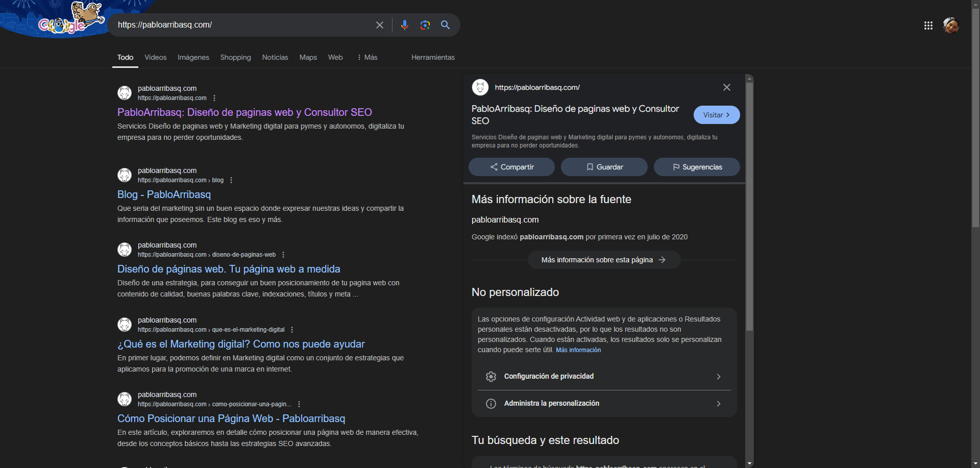Click site favicon in the info panel header
Viewport: 980px width, 468px height.
[480, 87]
